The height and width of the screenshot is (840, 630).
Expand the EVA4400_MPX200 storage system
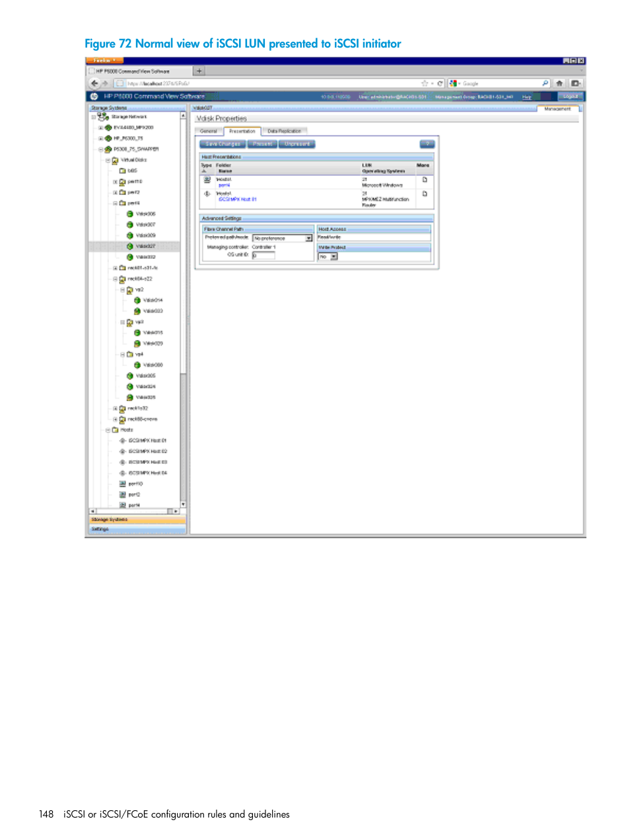(100, 128)
